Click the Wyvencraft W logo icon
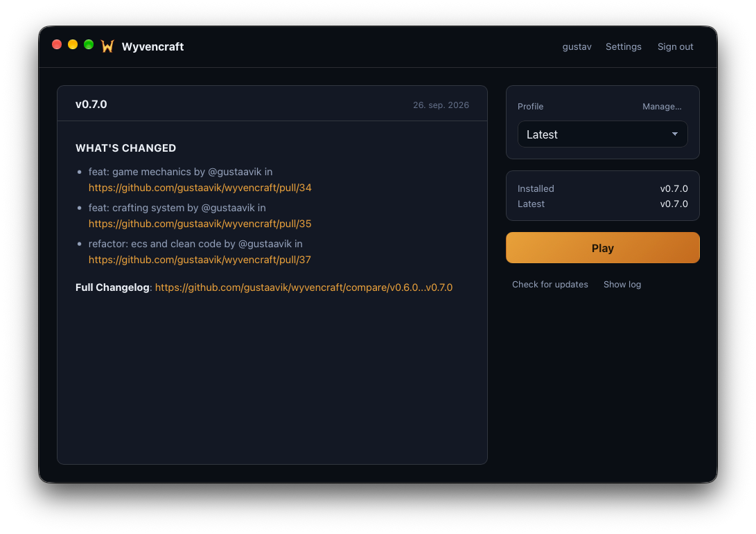Image resolution: width=756 pixels, height=534 pixels. 107,46
